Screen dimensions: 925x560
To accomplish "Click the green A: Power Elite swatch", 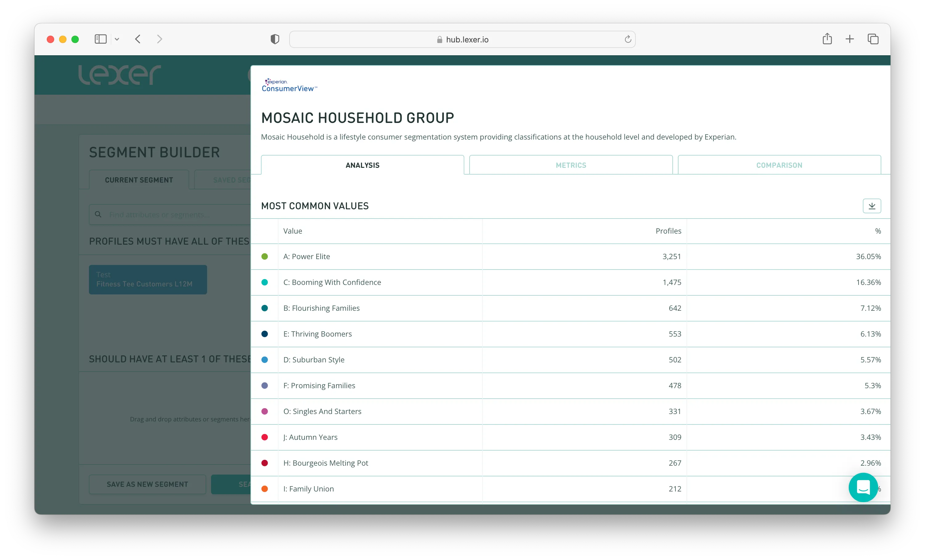I will pyautogui.click(x=265, y=257).
